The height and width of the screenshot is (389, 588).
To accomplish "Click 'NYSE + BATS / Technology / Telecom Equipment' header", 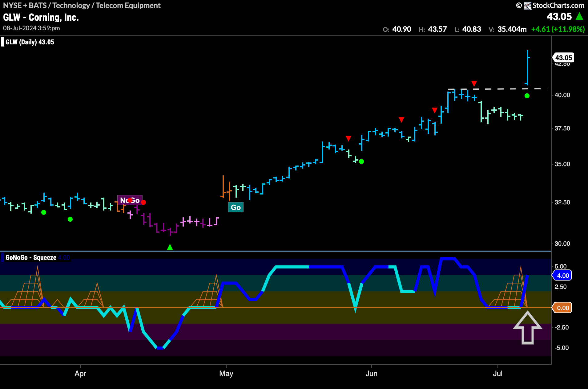I will pos(82,6).
